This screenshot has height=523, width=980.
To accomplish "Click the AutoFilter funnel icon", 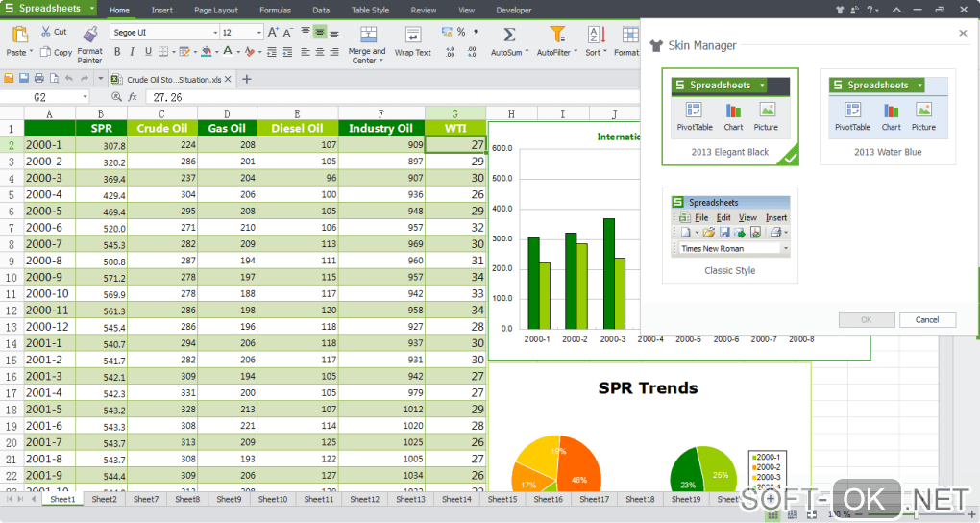I will click(x=557, y=35).
